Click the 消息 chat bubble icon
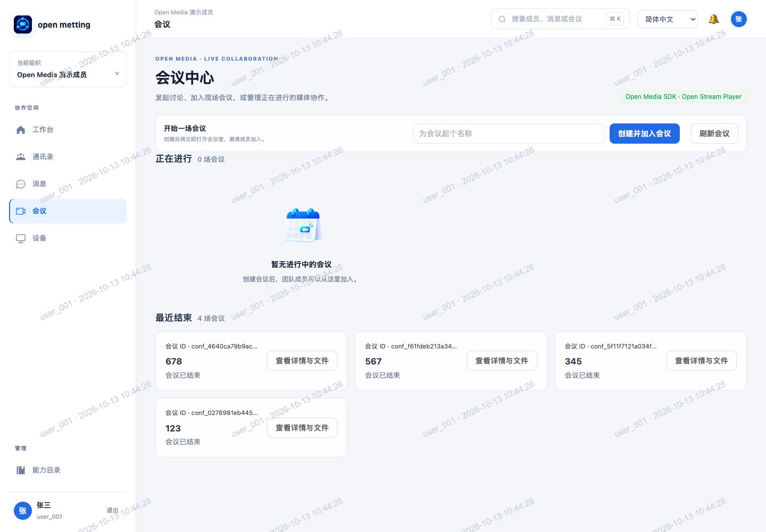Screen dimensions: 766x532 [x=21, y=184]
